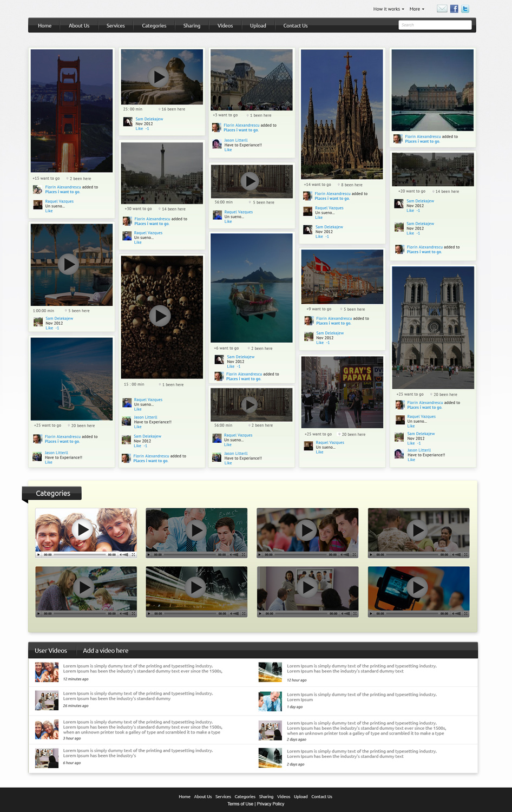
Task: Open Raquel Vazques link under Gray's Papaya photo
Action: [330, 443]
